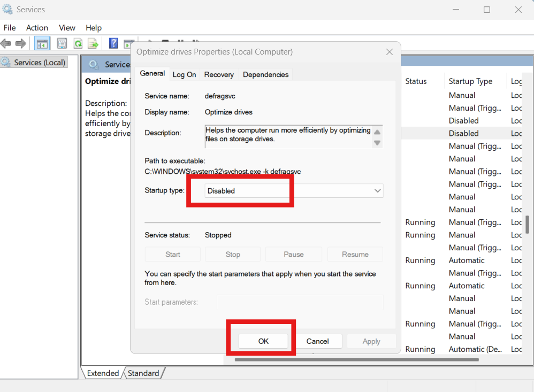This screenshot has height=392, width=534.
Task: Switch to the Recovery tab
Action: pos(219,74)
